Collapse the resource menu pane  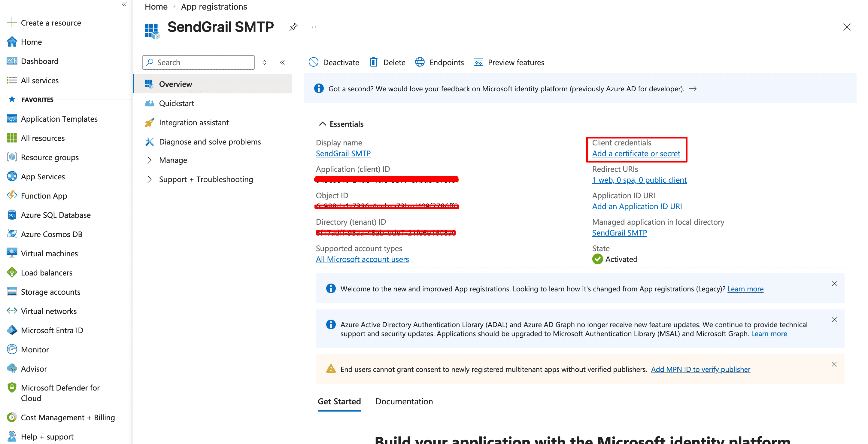282,62
